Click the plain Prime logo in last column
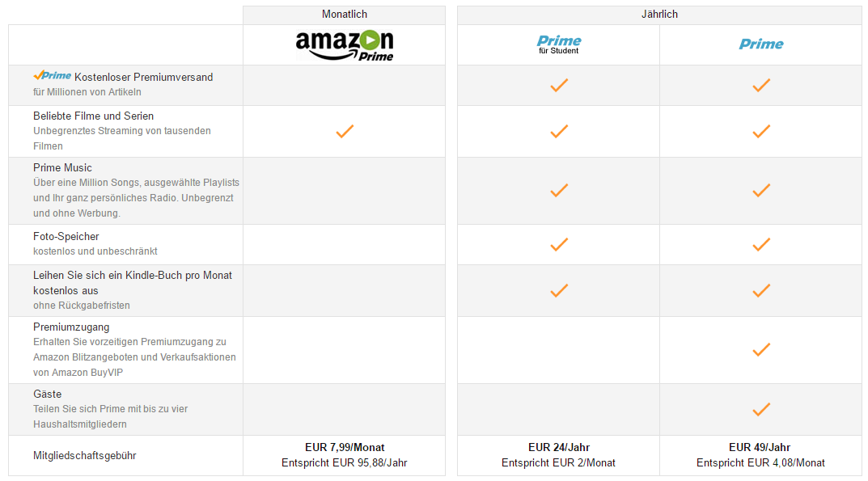868x481 pixels. coord(761,44)
